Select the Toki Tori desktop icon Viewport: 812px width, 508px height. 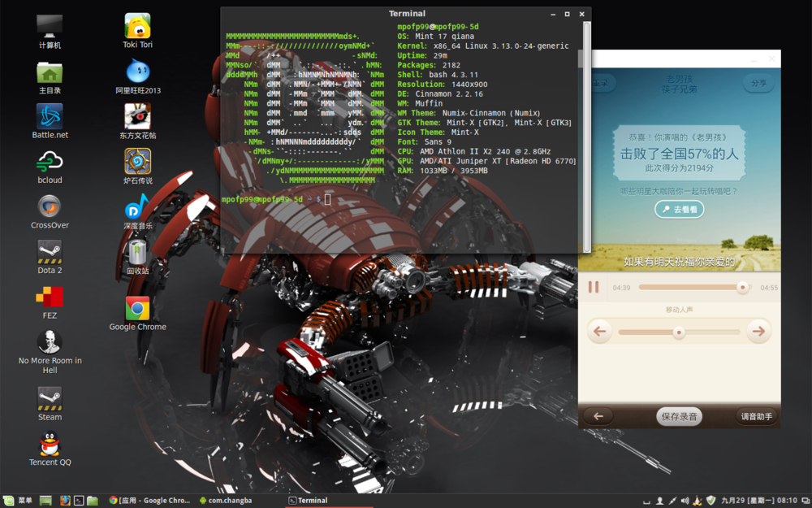coord(138,31)
